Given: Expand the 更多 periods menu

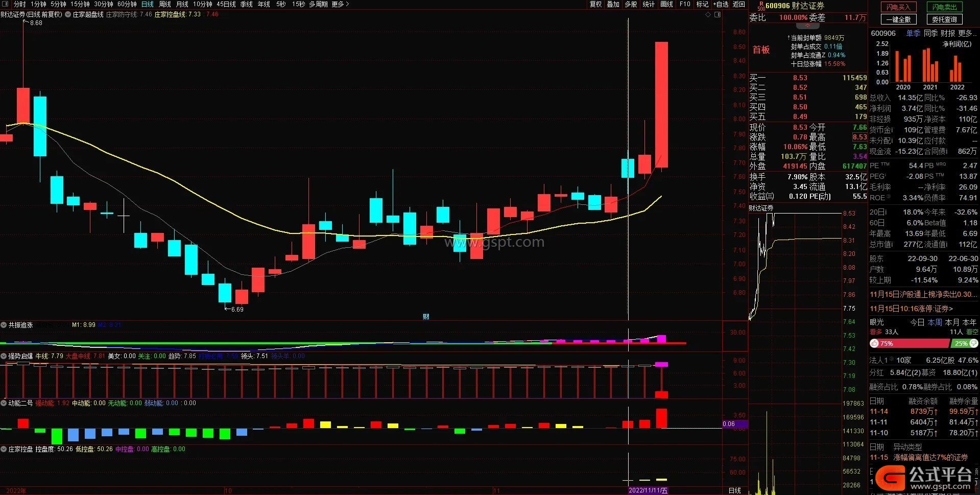Looking at the screenshot, I should (x=340, y=4).
